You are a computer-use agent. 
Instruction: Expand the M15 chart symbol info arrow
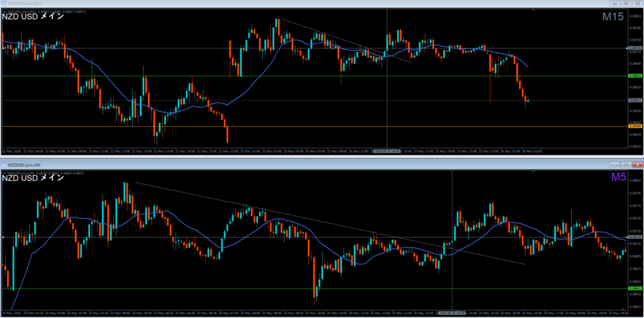point(4,11)
